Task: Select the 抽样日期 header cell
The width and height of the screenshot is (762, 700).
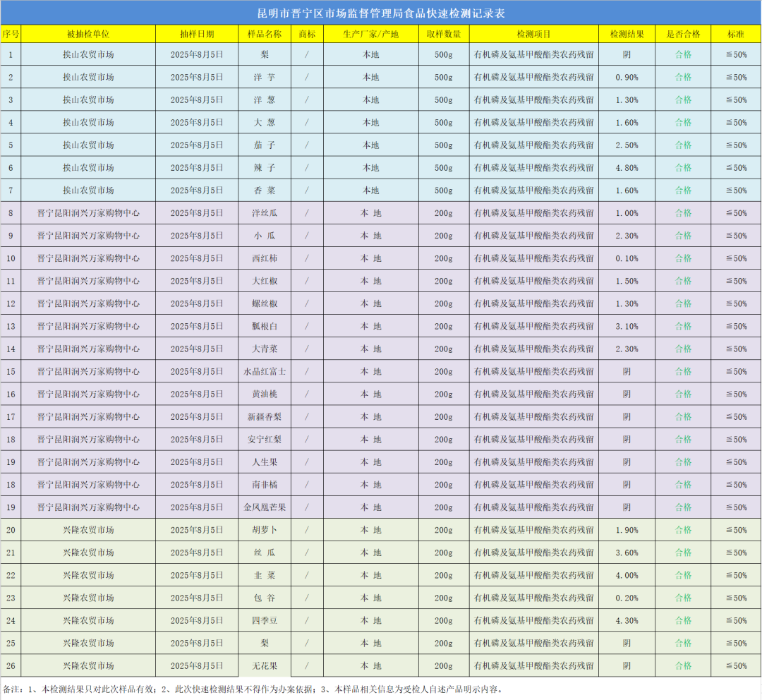Action: [x=197, y=34]
